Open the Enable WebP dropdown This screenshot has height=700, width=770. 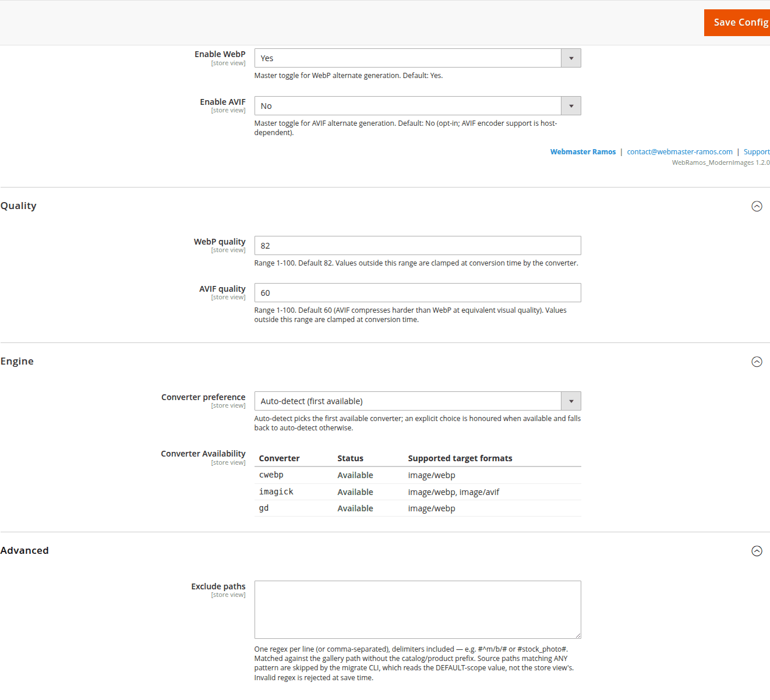click(x=418, y=58)
